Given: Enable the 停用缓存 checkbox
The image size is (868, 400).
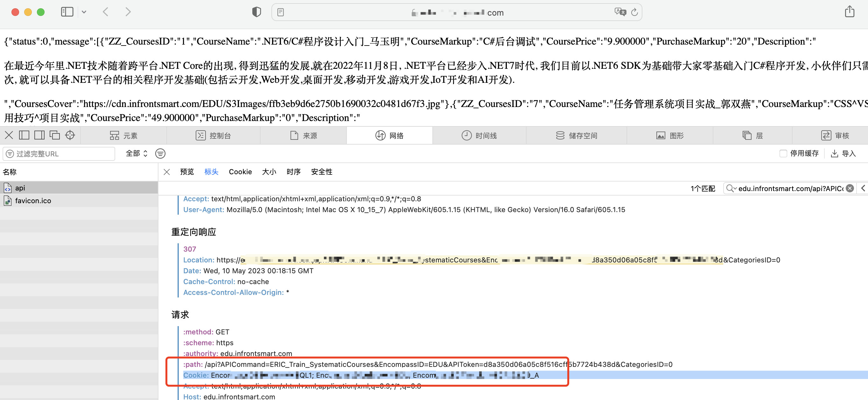Looking at the screenshot, I should 783,154.
